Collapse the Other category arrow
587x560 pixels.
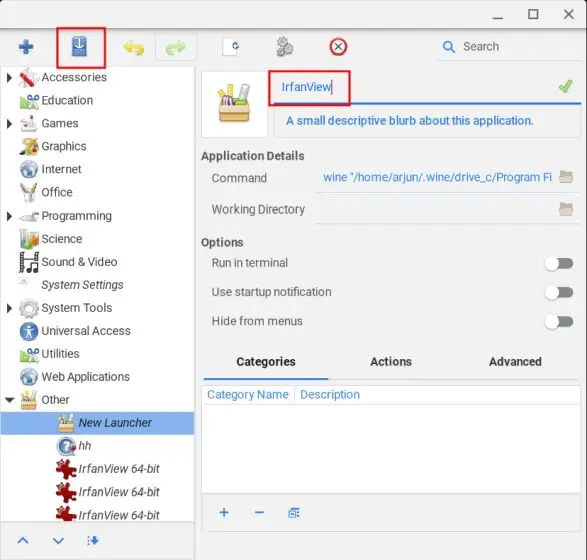(x=10, y=400)
